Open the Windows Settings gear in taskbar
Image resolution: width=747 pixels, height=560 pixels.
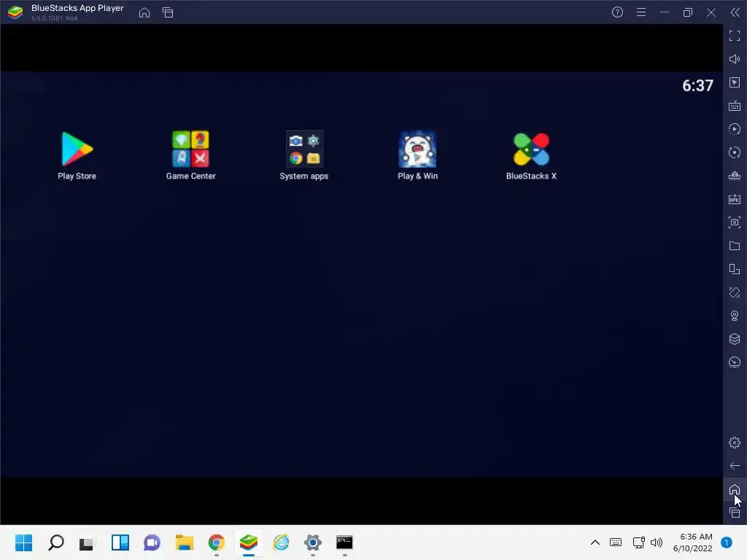[x=312, y=542]
